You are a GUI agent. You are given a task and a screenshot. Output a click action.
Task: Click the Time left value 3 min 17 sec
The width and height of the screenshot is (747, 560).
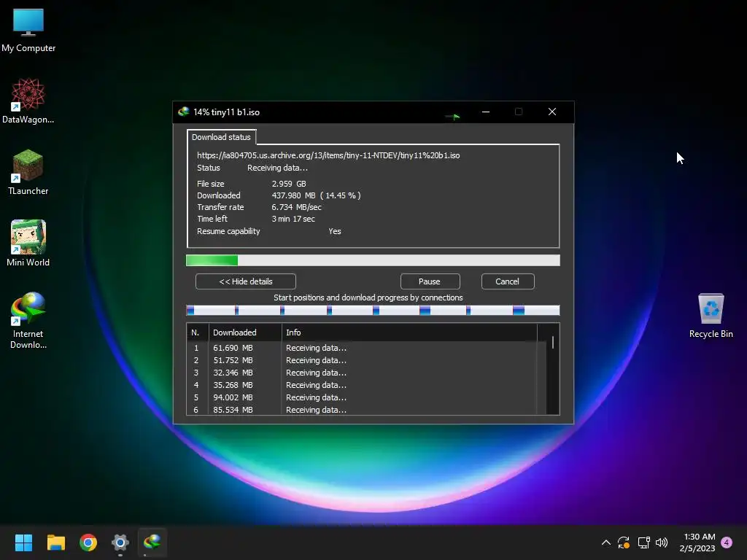293,219
